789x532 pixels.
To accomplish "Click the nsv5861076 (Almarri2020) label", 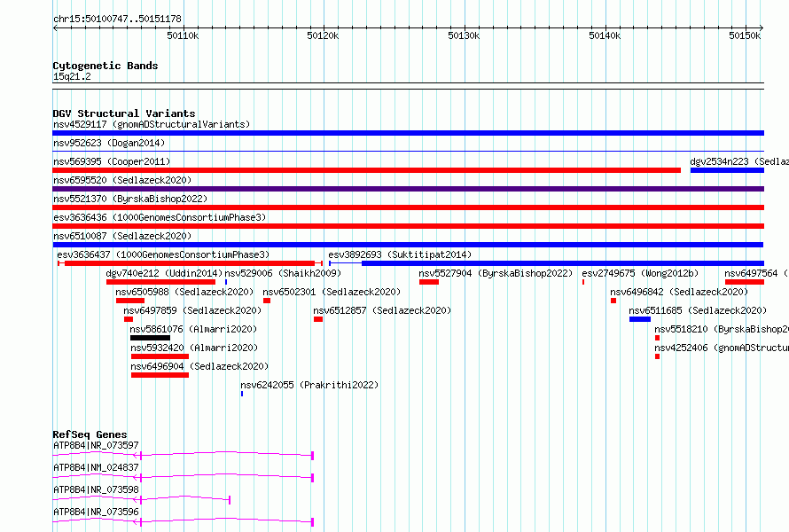I will click(194, 329).
